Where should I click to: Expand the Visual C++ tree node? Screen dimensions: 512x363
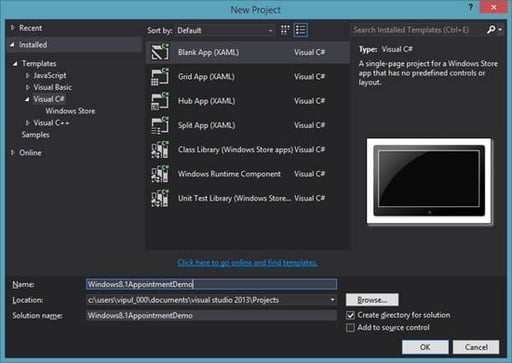click(x=28, y=123)
